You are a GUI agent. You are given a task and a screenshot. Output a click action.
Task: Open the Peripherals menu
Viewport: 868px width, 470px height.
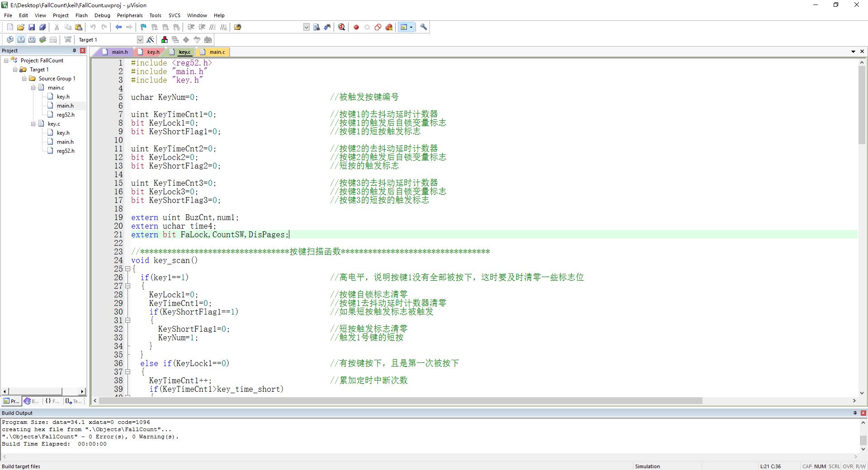[x=129, y=15]
